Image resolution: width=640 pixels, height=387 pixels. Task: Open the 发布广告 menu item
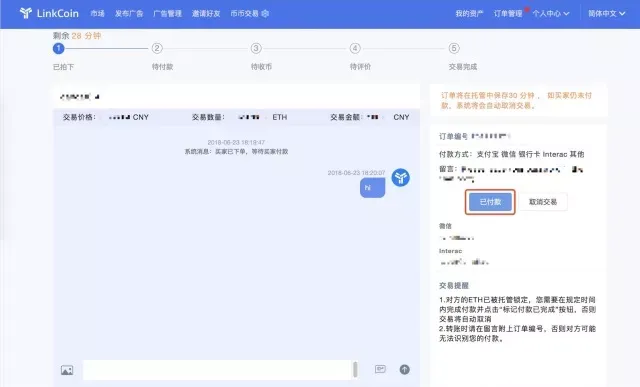pos(129,13)
